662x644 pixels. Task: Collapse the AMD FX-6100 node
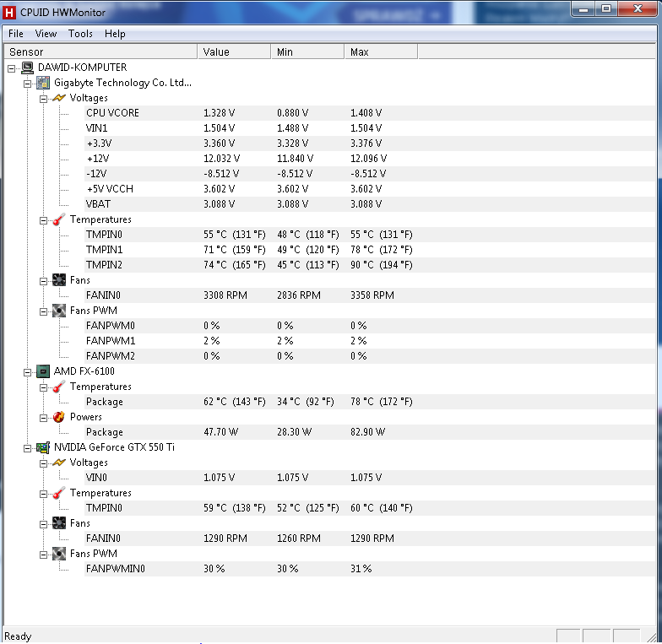tap(27, 372)
